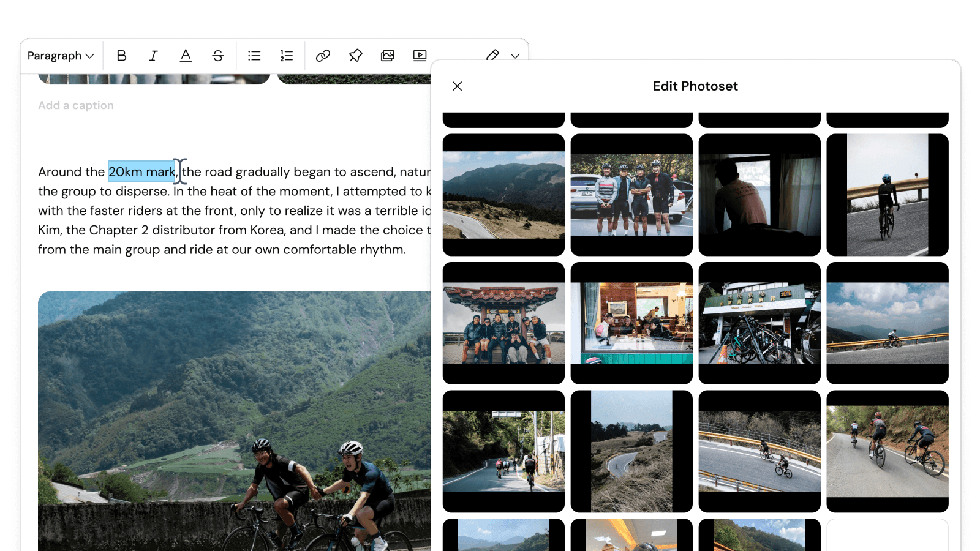Select the mountain landscape thumbnail
Screen dimensions: 980x551
tap(503, 195)
